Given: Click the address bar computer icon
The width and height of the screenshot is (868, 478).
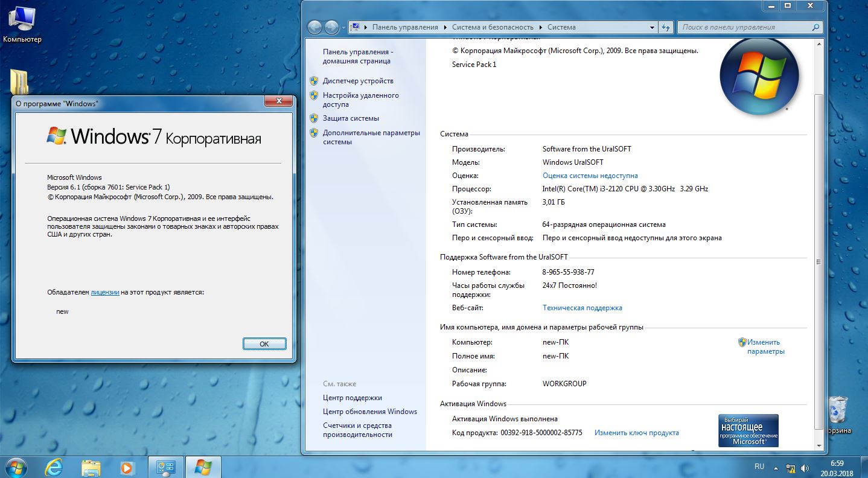Looking at the screenshot, I should (x=356, y=27).
